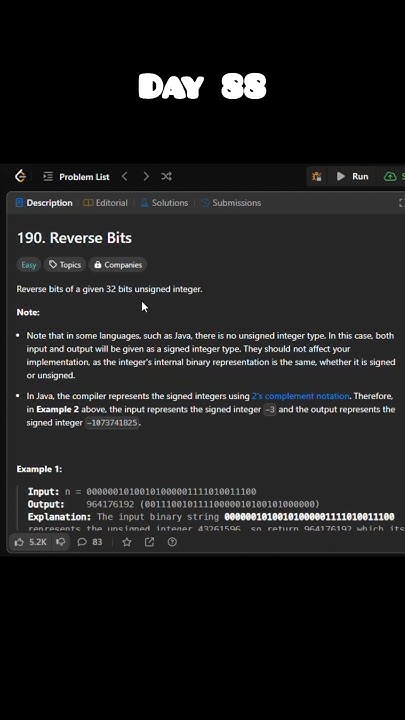Run the code with Run button

pos(353,176)
